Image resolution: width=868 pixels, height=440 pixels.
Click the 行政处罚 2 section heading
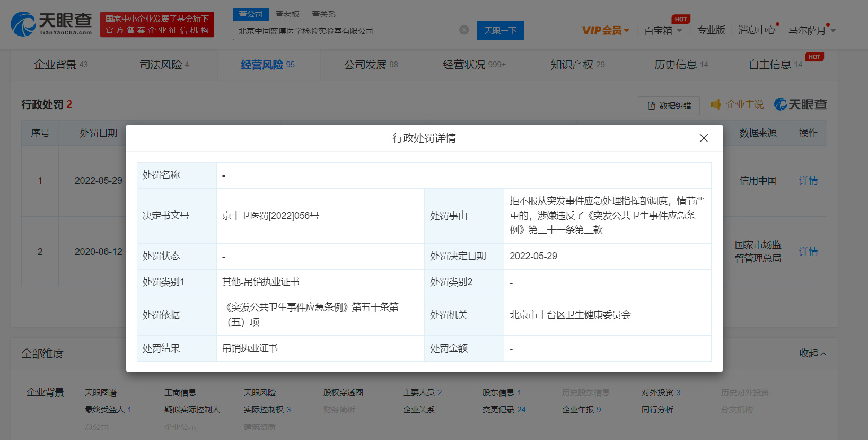(47, 104)
